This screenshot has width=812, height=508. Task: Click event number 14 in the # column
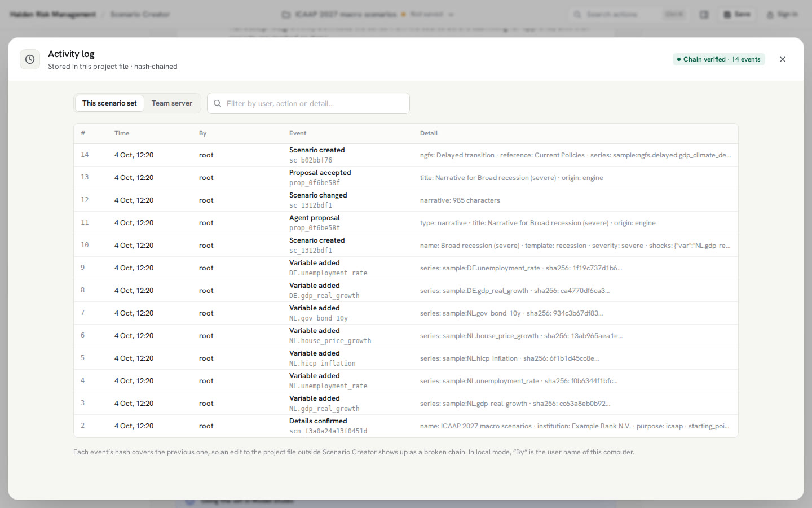85,155
